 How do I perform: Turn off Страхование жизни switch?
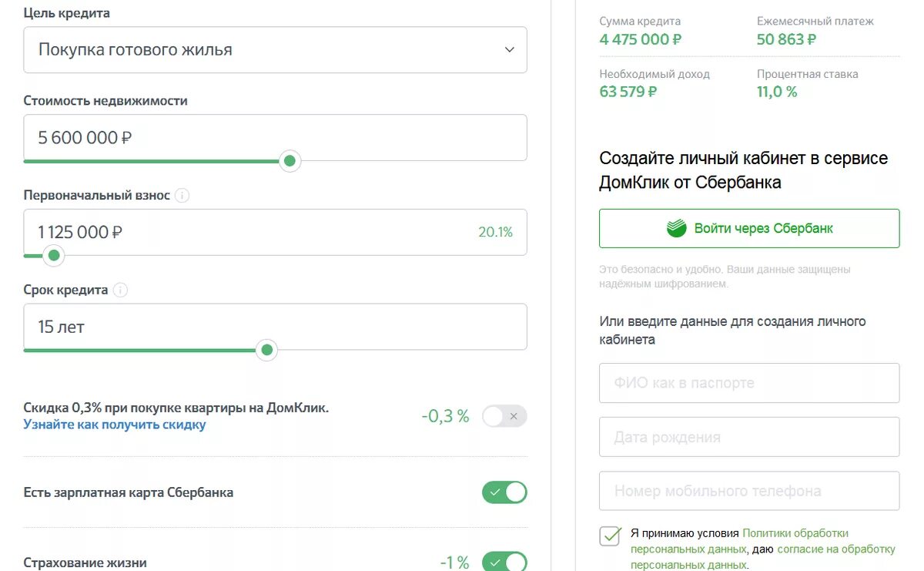click(504, 562)
